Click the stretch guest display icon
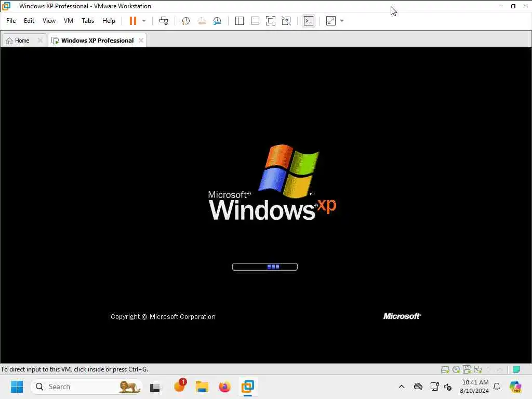This screenshot has height=399, width=532. point(331,21)
